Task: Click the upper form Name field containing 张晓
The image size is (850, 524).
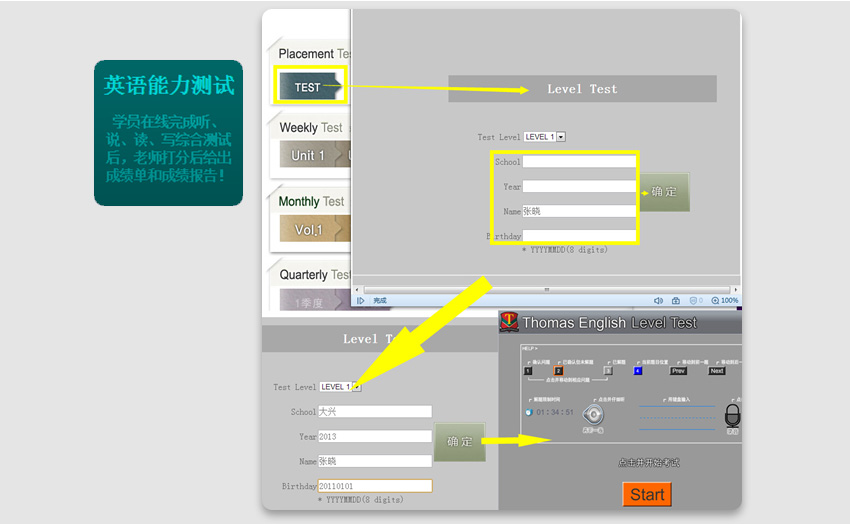Action: [579, 211]
